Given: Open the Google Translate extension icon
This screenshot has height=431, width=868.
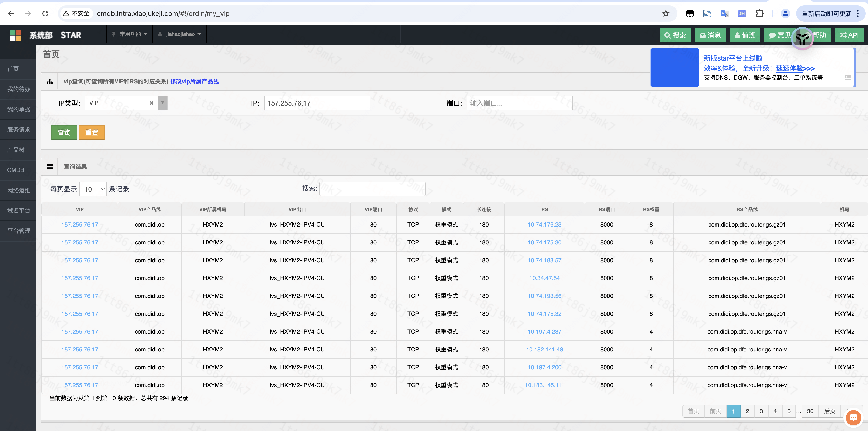Looking at the screenshot, I should pos(724,13).
